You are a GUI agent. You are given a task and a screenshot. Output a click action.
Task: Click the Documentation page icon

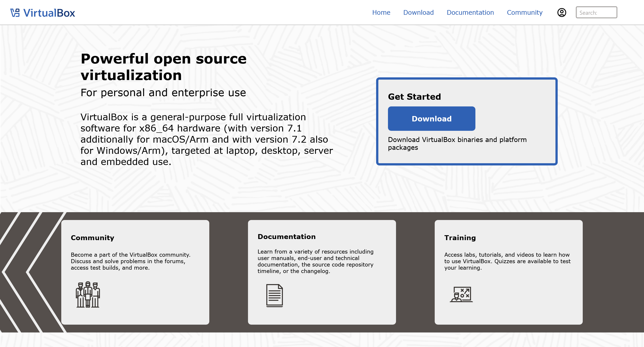click(x=274, y=296)
